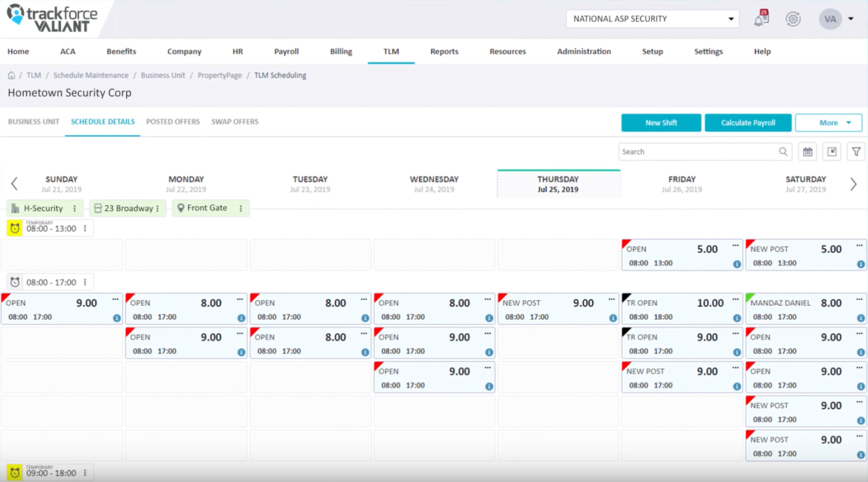Viewport: 868px width, 482px height.
Task: Open the Reports menu
Action: 444,51
